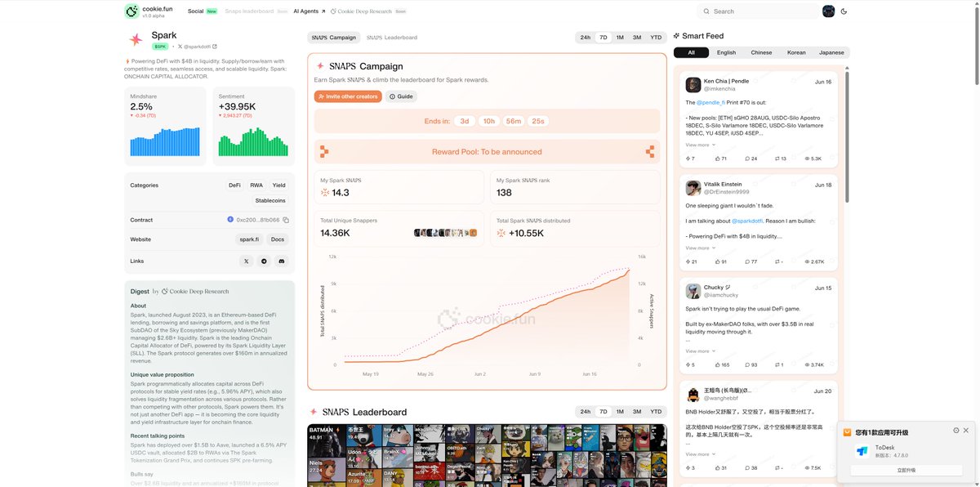Open ToDesk notification settings icon
This screenshot has height=487, width=980.
(956, 431)
